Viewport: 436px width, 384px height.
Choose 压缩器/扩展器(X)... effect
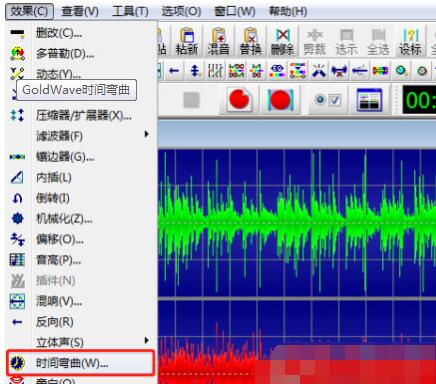click(81, 115)
